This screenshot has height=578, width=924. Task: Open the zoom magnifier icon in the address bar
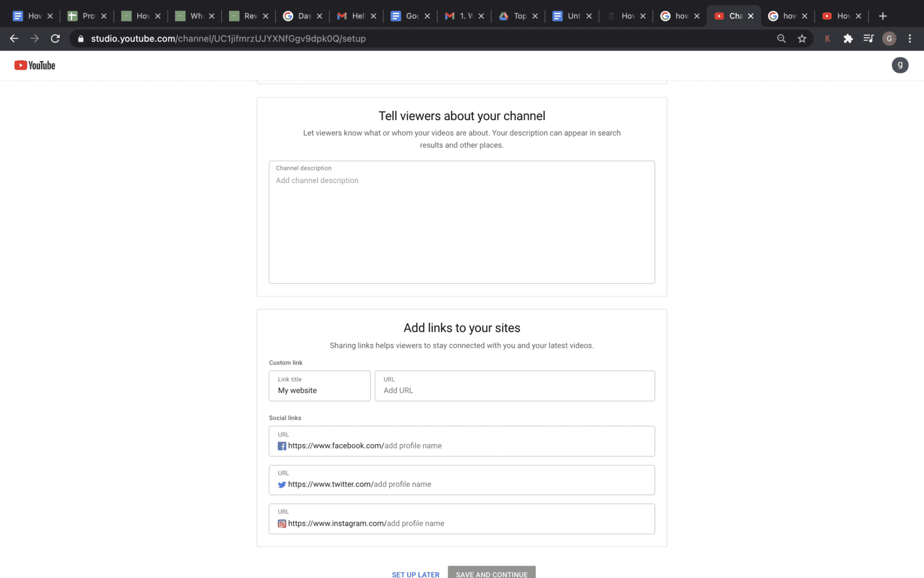(x=781, y=39)
